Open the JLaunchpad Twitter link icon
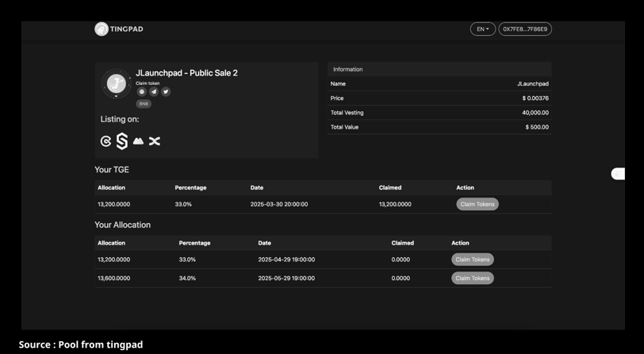This screenshot has width=644, height=354. (x=166, y=92)
